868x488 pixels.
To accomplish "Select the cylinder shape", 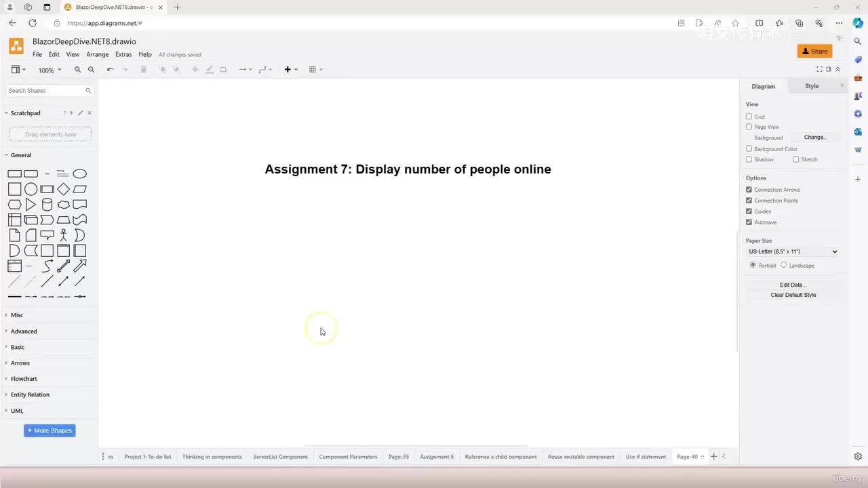I will [47, 205].
